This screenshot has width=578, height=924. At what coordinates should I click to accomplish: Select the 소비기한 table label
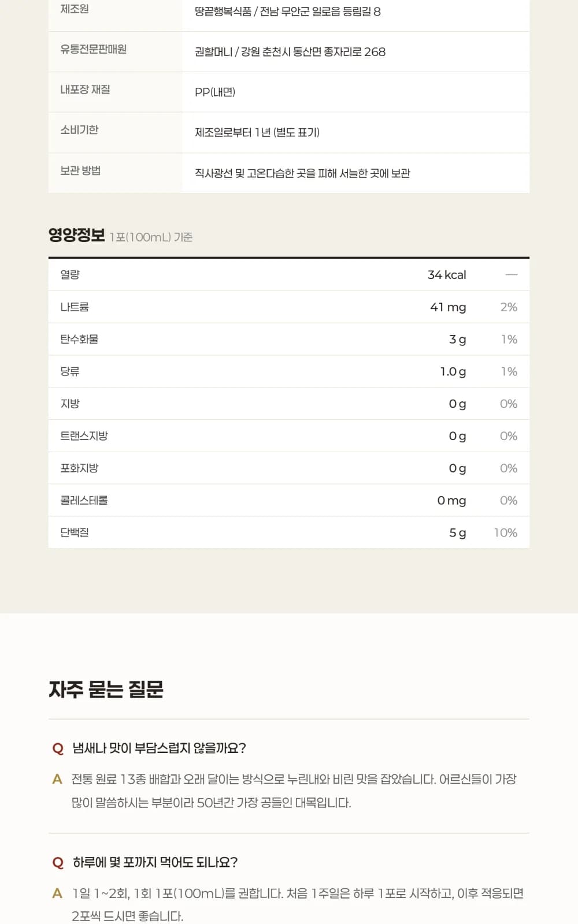(x=79, y=130)
